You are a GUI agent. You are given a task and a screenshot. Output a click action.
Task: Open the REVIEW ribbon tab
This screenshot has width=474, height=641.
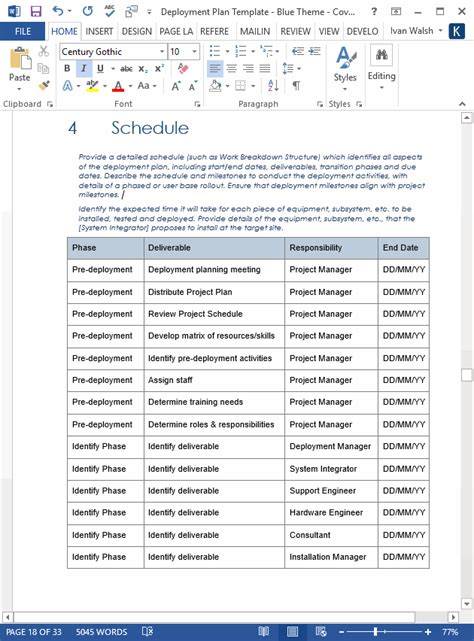(295, 31)
